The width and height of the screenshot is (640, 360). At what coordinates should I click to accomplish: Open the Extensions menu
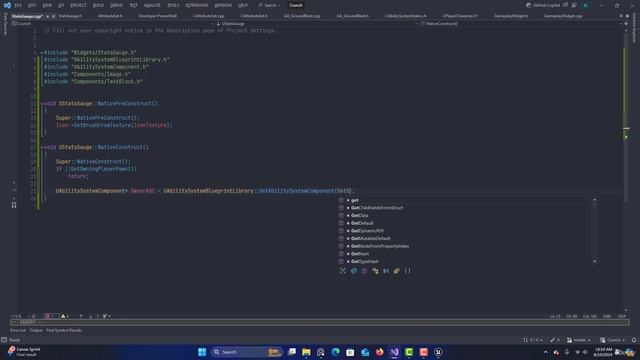(x=196, y=5)
